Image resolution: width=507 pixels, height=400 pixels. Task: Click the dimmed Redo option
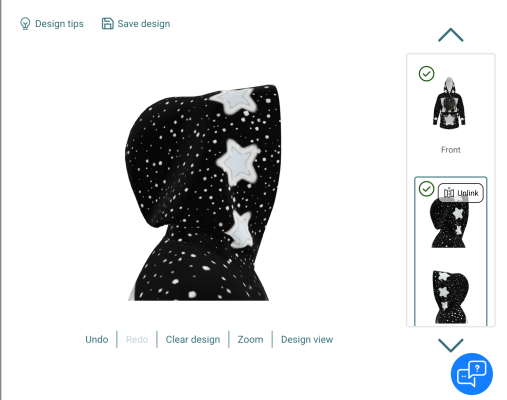(137, 339)
